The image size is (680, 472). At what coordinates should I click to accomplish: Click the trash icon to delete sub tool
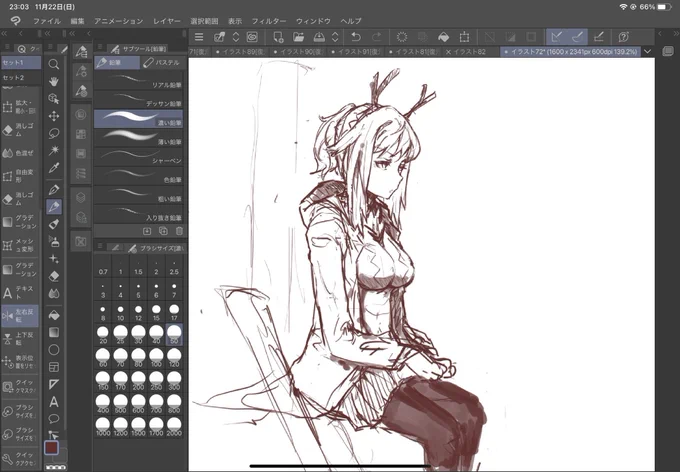(x=180, y=231)
